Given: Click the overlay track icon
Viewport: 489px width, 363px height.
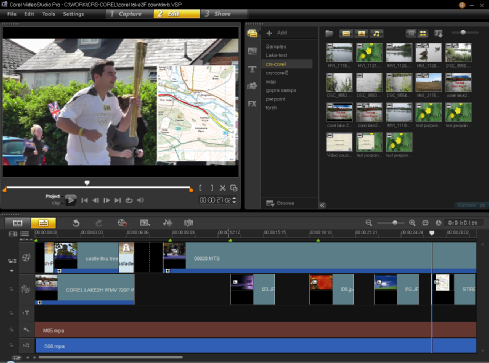Looking at the screenshot, I should click(26, 289).
